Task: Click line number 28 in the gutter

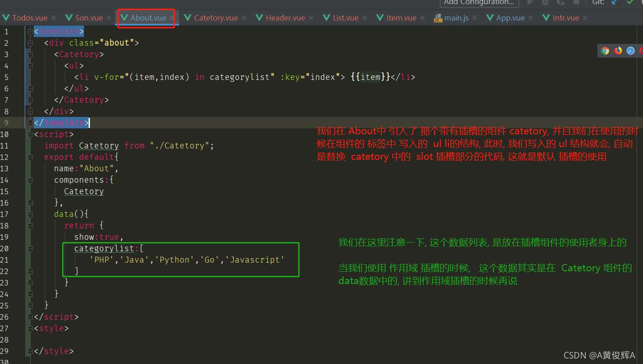Action: pyautogui.click(x=4, y=340)
